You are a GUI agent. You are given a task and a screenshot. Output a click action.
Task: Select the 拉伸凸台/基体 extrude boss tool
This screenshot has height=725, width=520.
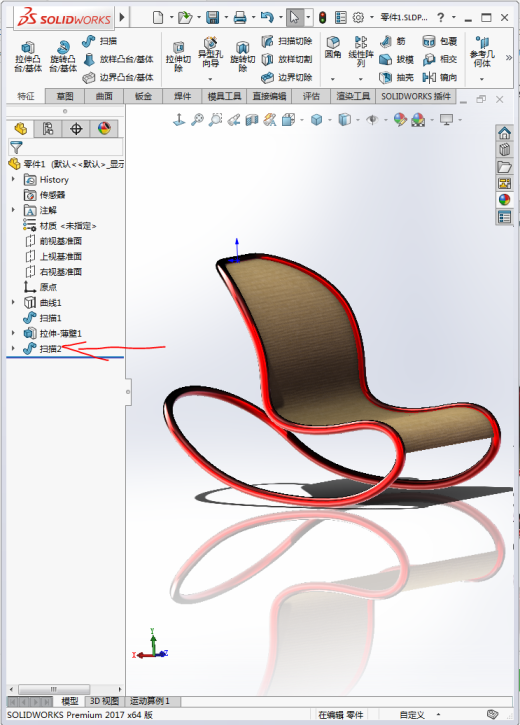[x=28, y=56]
